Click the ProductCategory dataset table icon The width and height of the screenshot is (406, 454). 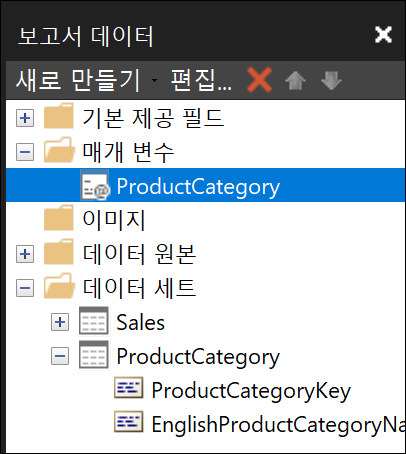pos(94,355)
